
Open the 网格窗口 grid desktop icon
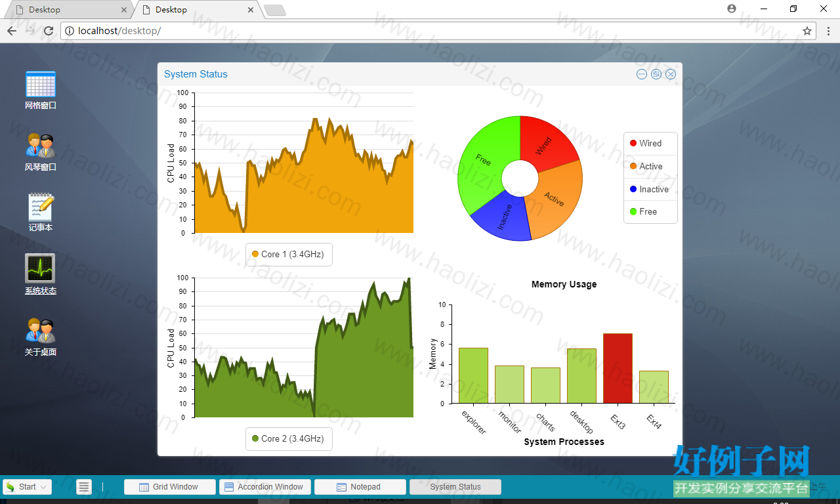pos(41,90)
